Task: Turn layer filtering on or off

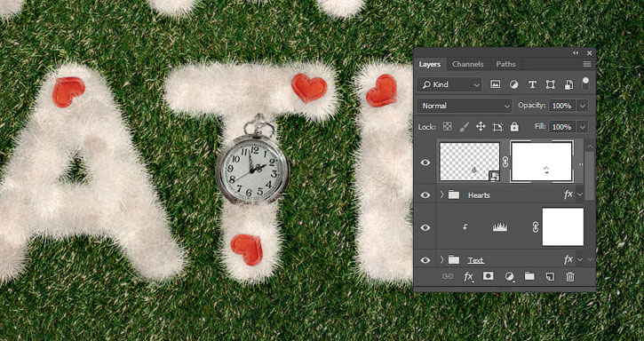Action: 585,83
